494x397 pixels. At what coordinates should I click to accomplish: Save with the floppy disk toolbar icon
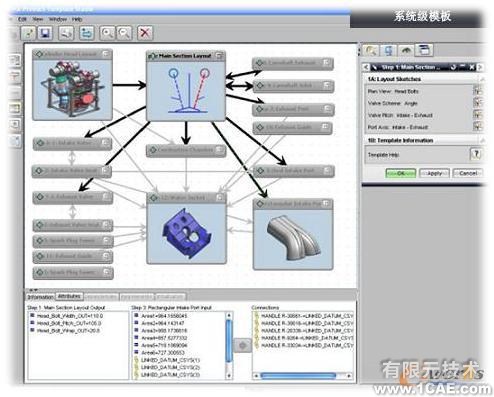coord(45,33)
